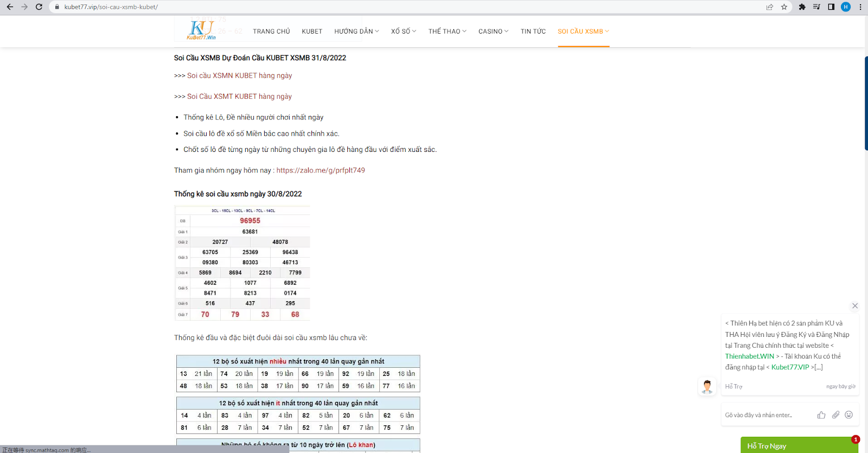This screenshot has height=453, width=868.
Task: Bookmark this page with the star
Action: 784,7
